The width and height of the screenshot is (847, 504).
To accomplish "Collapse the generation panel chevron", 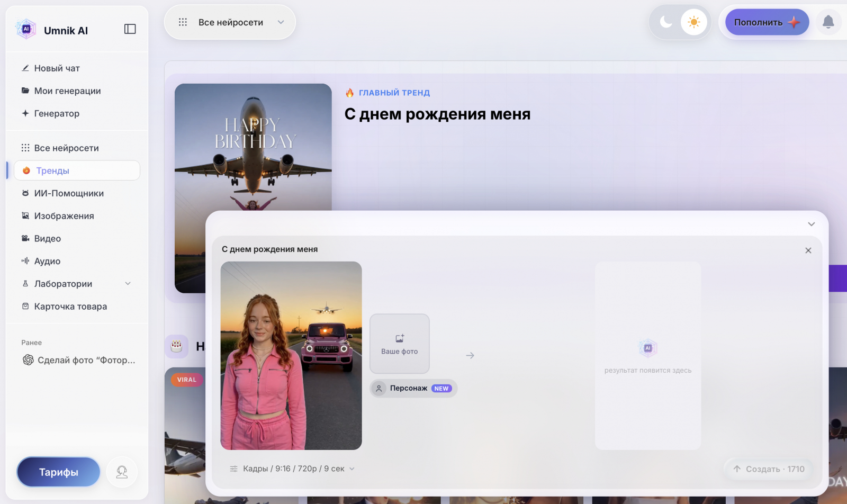I will [812, 224].
